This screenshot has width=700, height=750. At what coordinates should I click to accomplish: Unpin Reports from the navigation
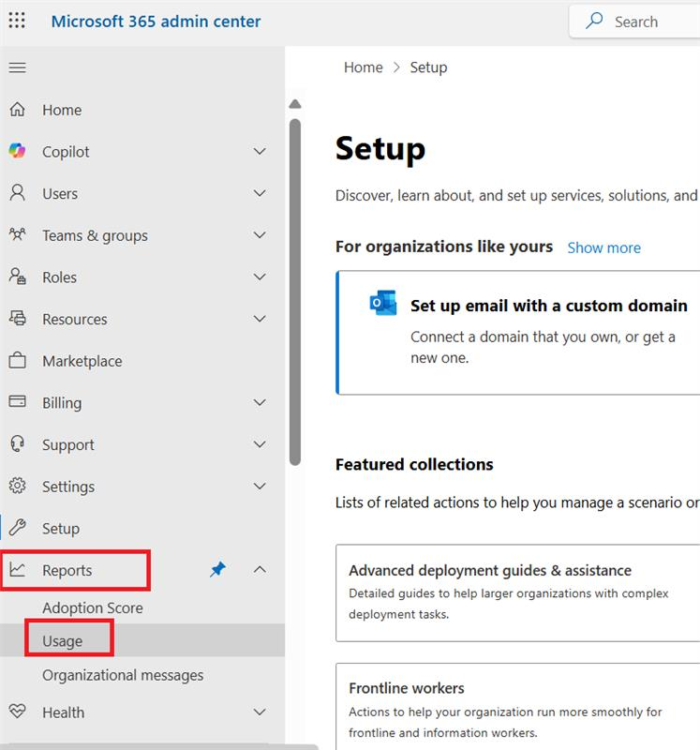pos(217,570)
